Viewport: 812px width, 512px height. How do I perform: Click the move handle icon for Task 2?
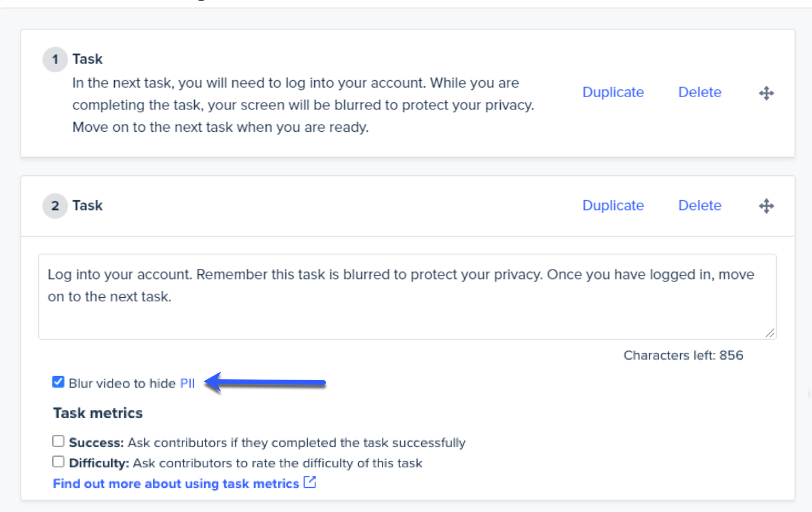point(766,206)
